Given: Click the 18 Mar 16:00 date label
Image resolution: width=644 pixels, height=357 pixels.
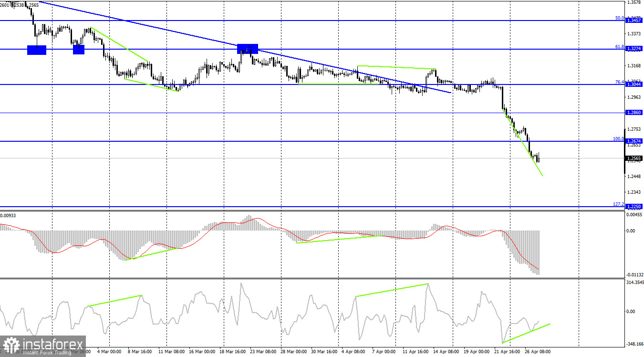Looking at the screenshot, I should 234,351.
